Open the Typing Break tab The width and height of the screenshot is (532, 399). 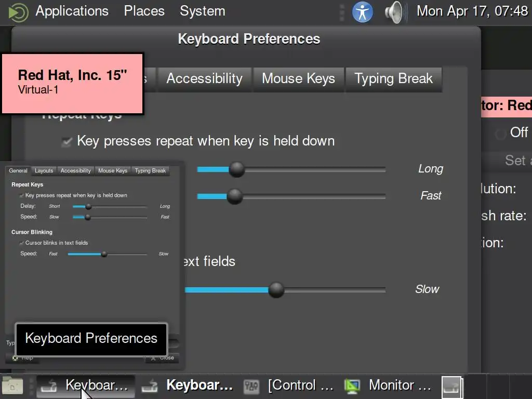[393, 78]
